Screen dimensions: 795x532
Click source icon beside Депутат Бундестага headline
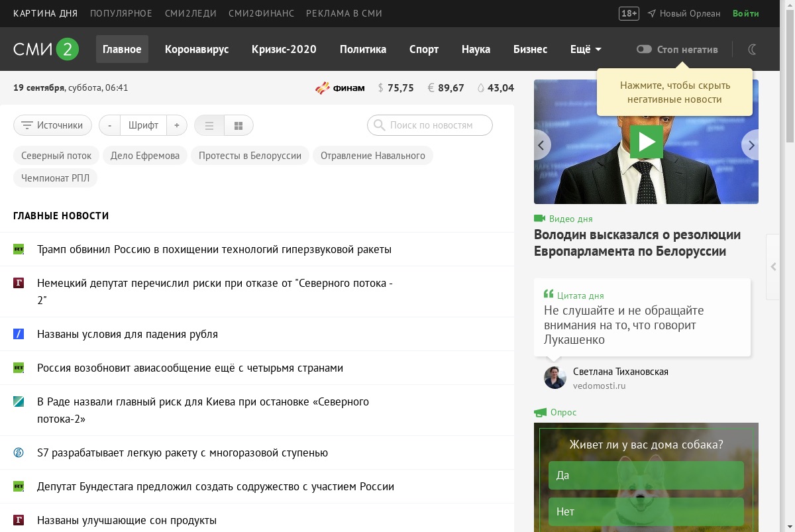pyautogui.click(x=19, y=486)
